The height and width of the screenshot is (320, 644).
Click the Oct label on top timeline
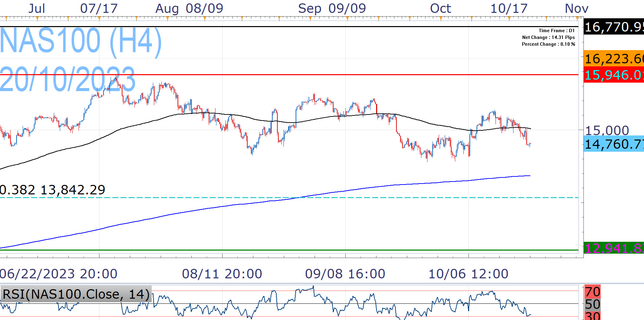(x=440, y=8)
